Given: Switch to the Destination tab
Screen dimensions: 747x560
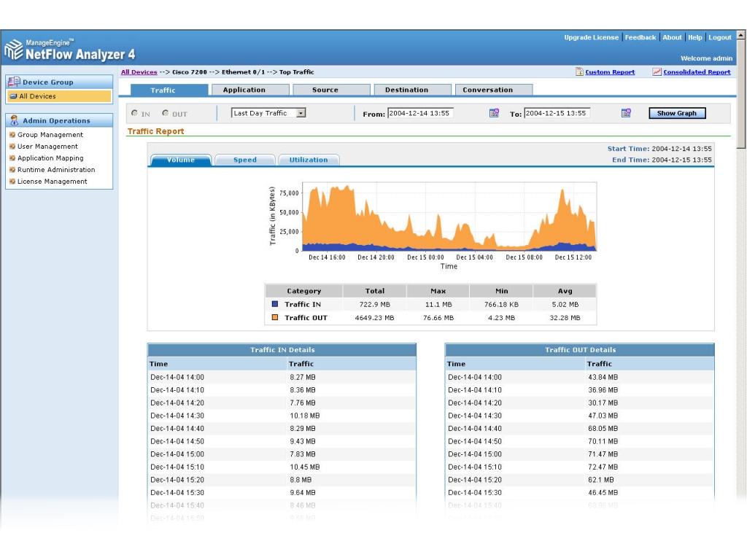Looking at the screenshot, I should coord(413,90).
